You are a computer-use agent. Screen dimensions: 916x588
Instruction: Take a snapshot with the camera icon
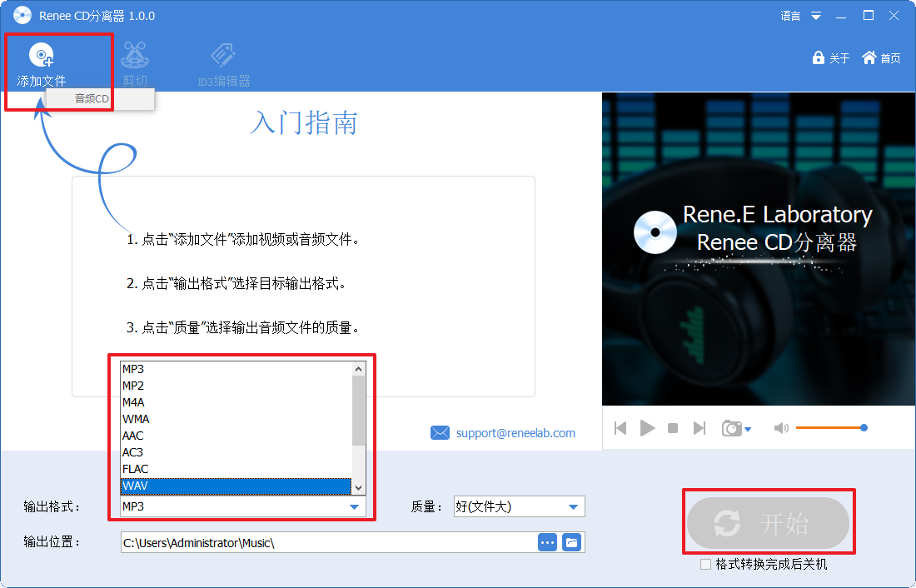point(732,428)
